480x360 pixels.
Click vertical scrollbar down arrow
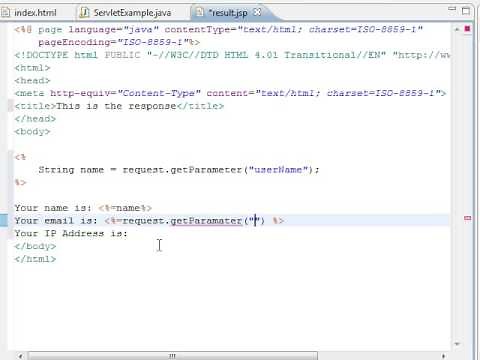tap(457, 344)
